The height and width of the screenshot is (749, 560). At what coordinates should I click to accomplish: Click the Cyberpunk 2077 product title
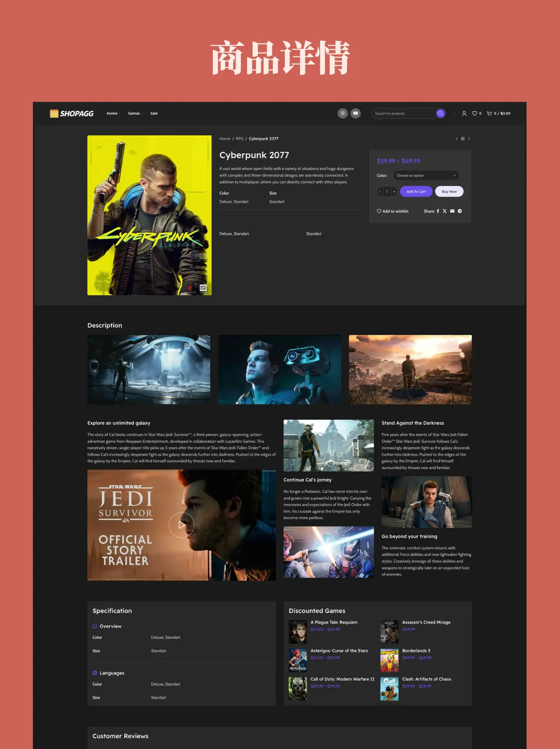pos(254,155)
